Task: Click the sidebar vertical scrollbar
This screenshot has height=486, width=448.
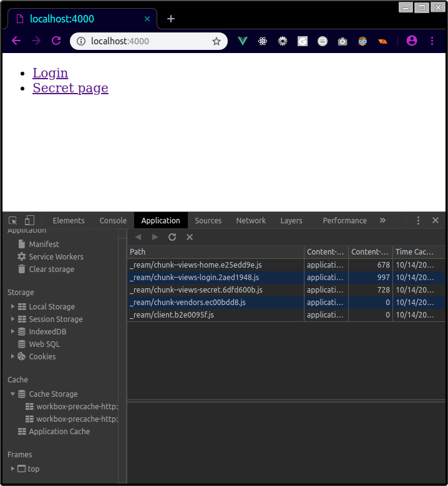Action: (x=122, y=359)
